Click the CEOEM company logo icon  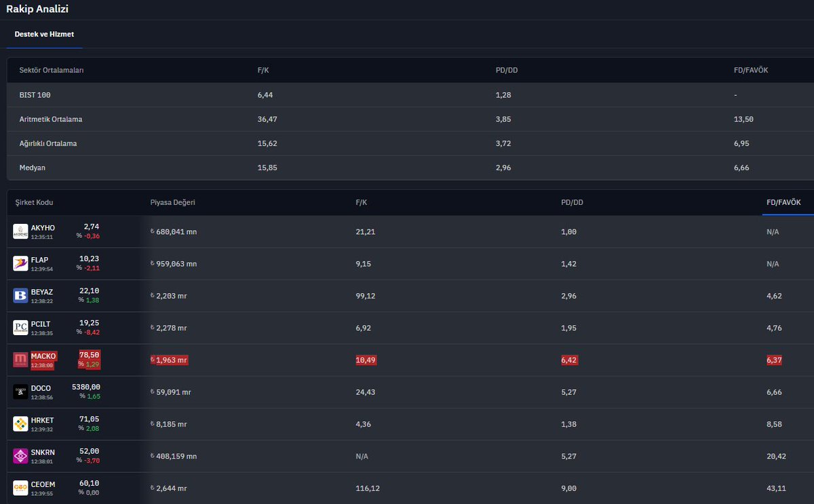(20, 488)
